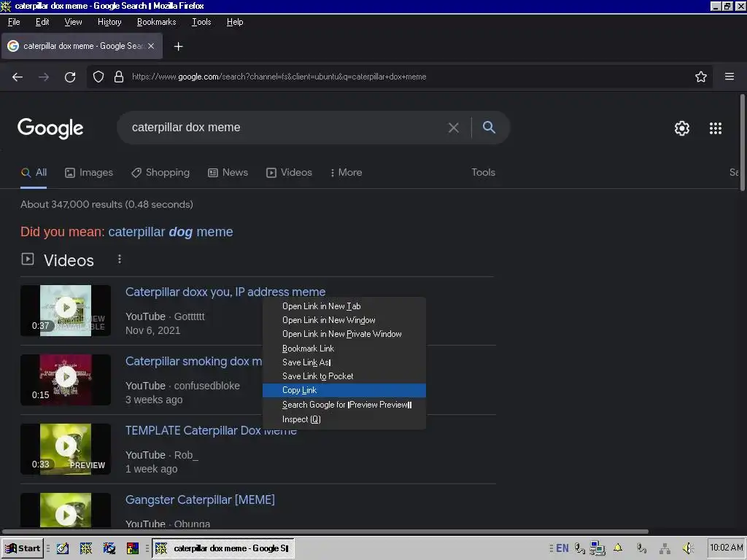Open the Videos section three-dot options
Viewport: 747px width, 560px height.
coord(120,259)
